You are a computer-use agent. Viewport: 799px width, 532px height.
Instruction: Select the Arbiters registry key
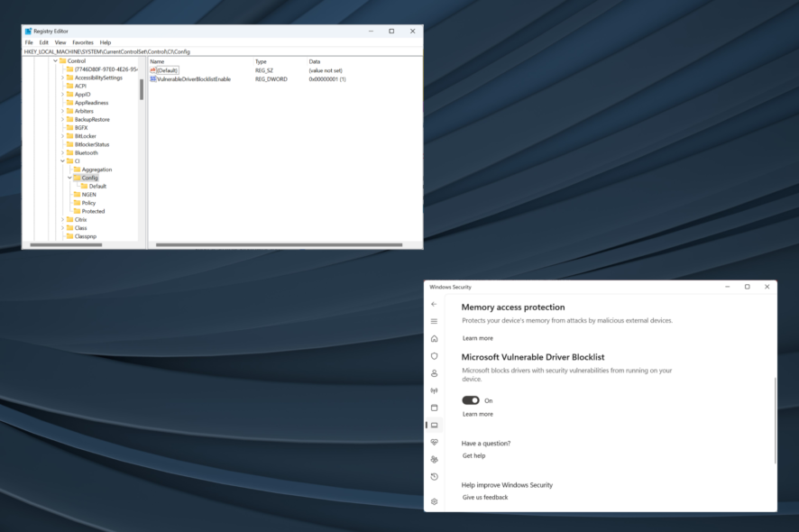pyautogui.click(x=84, y=111)
